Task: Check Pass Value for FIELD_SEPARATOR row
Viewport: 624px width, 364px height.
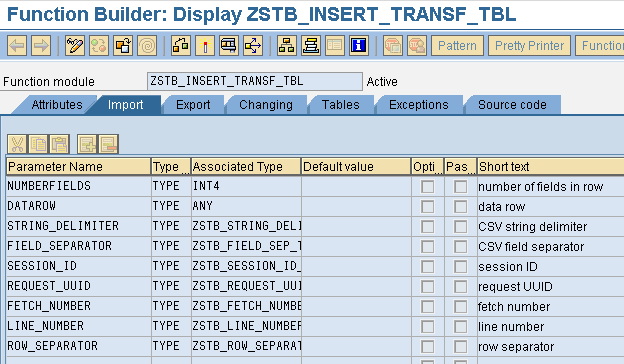Action: [460, 246]
